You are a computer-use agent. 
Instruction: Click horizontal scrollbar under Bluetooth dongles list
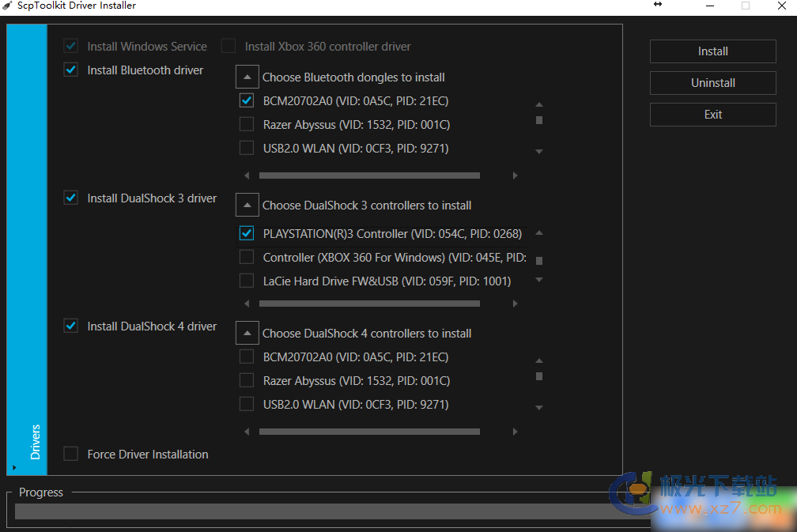[369, 175]
